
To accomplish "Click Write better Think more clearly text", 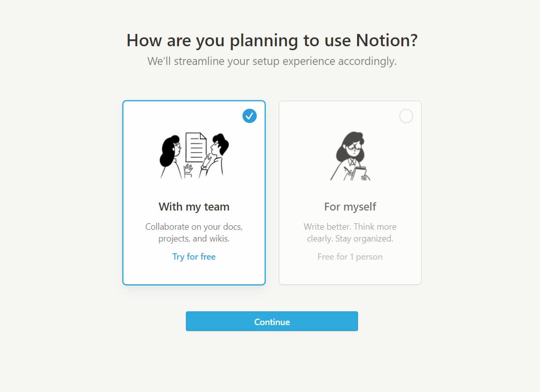I will click(x=350, y=232).
